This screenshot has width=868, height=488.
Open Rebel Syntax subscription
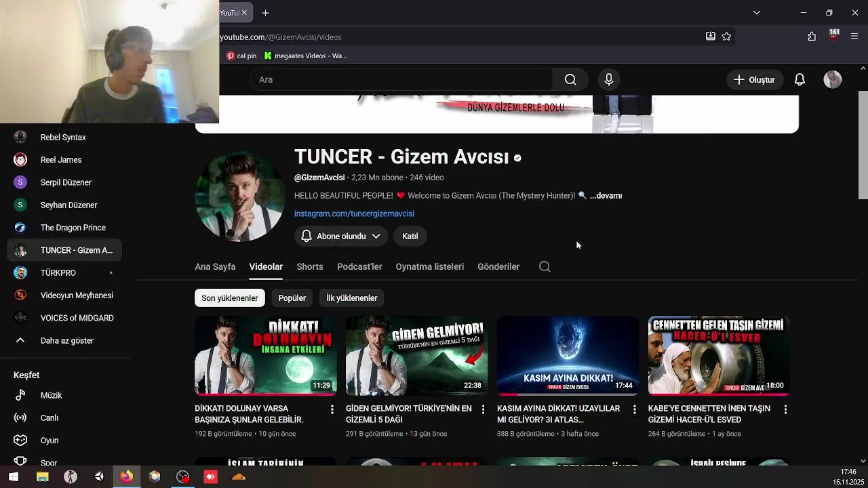pos(64,138)
